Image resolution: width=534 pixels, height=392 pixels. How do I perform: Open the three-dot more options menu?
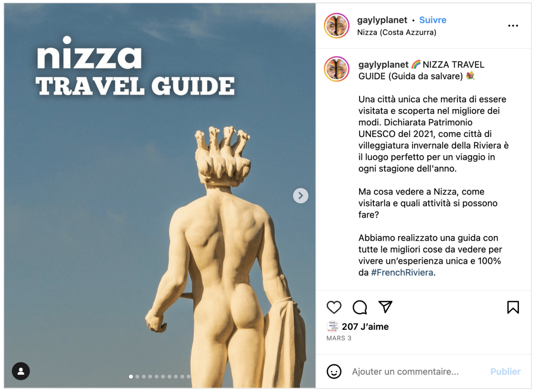tap(513, 26)
